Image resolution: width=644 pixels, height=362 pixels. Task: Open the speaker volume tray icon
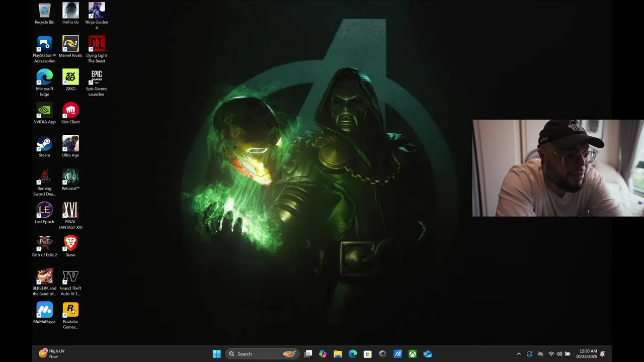click(x=559, y=354)
